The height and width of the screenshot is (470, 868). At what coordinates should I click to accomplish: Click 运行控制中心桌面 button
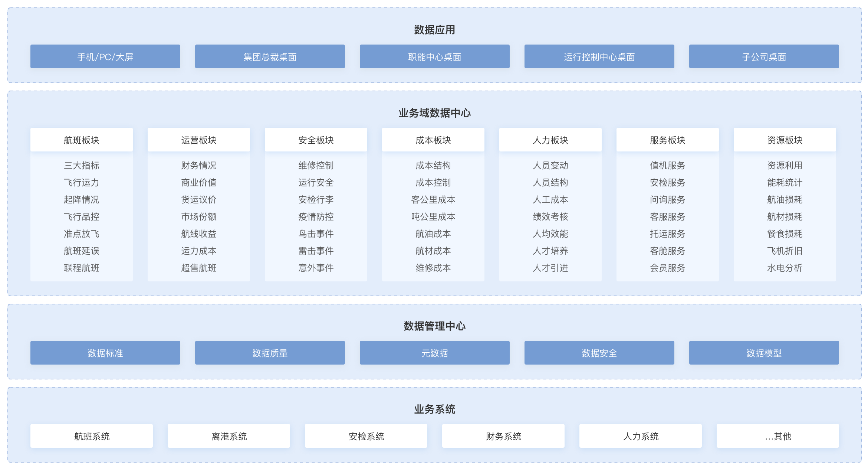click(x=599, y=56)
